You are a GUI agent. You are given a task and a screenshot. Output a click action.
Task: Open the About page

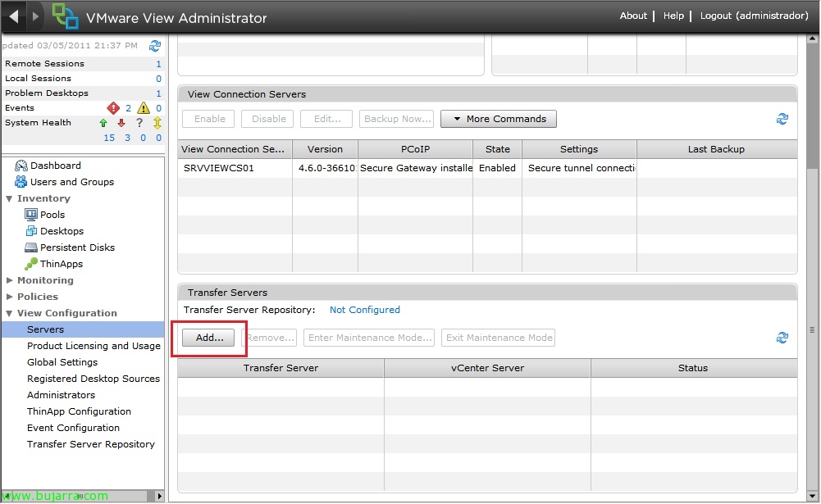point(633,16)
